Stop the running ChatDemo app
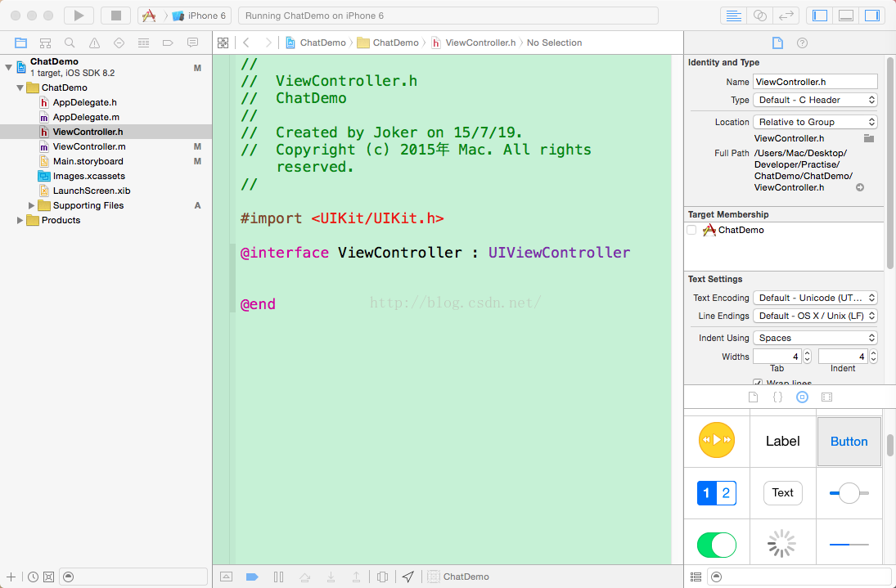896x588 pixels. (x=115, y=16)
